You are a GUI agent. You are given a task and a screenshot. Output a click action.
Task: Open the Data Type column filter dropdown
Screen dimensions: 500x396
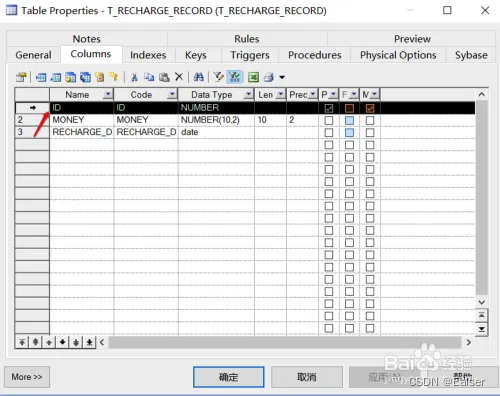[248, 94]
